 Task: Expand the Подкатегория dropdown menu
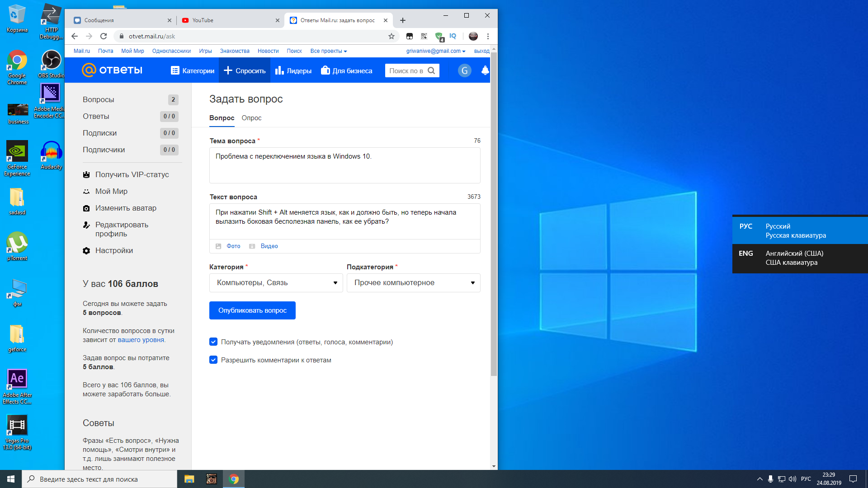pyautogui.click(x=413, y=282)
